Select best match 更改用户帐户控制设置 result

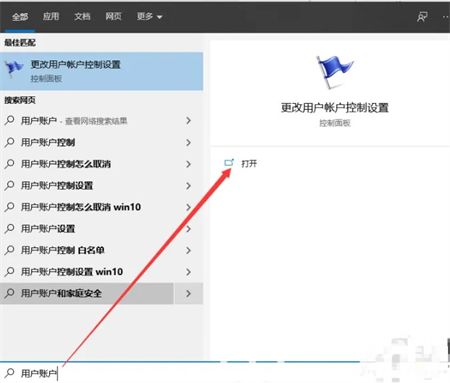pyautogui.click(x=101, y=71)
